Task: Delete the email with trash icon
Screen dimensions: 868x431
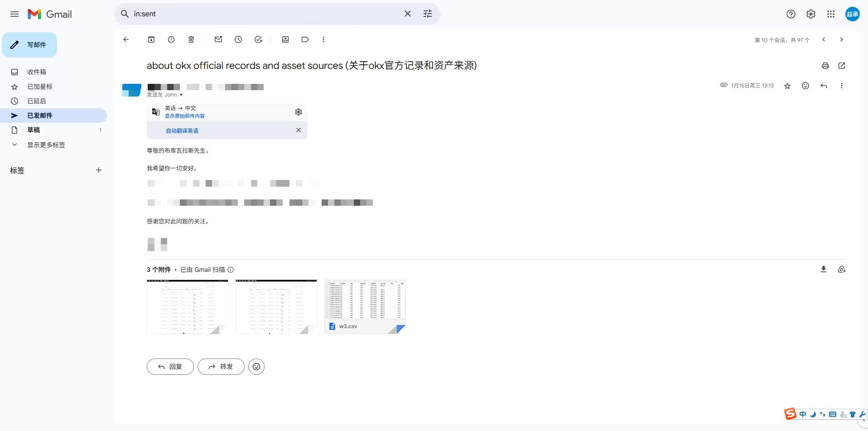Action: point(191,39)
